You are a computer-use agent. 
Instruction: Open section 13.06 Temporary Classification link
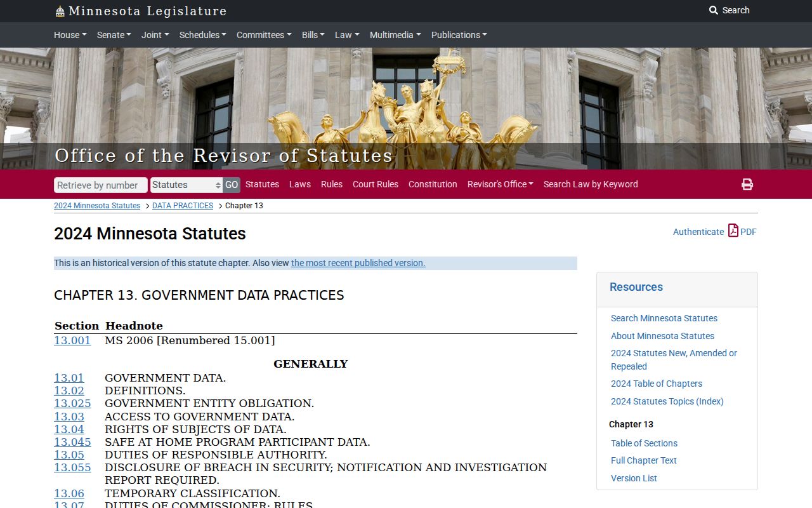69,493
